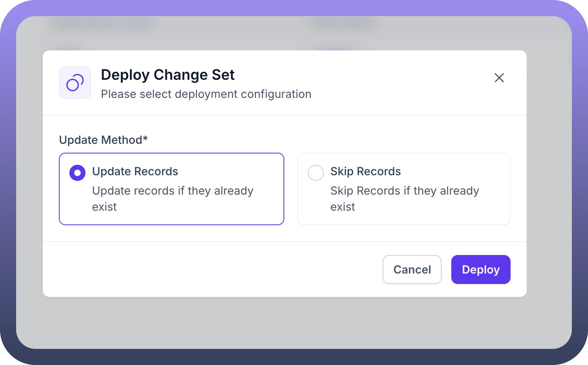Click the blurred purple element above the dialog
This screenshot has width=588, height=365.
point(334,48)
